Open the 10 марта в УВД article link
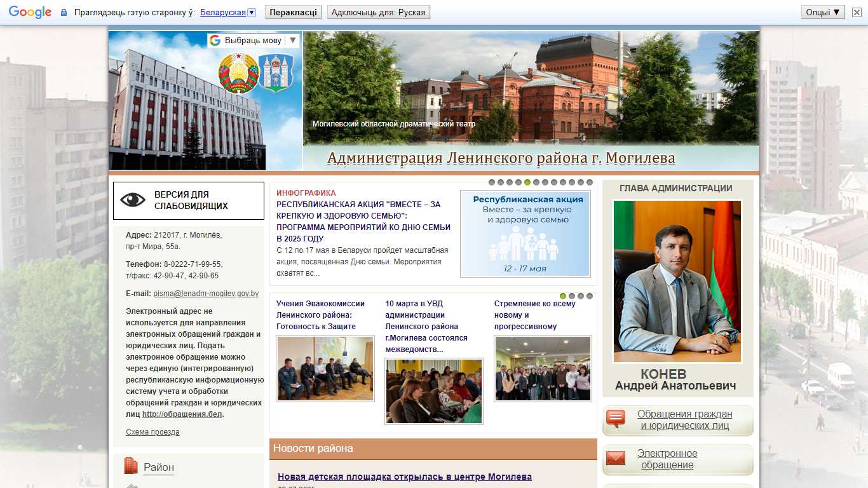The width and height of the screenshot is (868, 488). pyautogui.click(x=426, y=327)
